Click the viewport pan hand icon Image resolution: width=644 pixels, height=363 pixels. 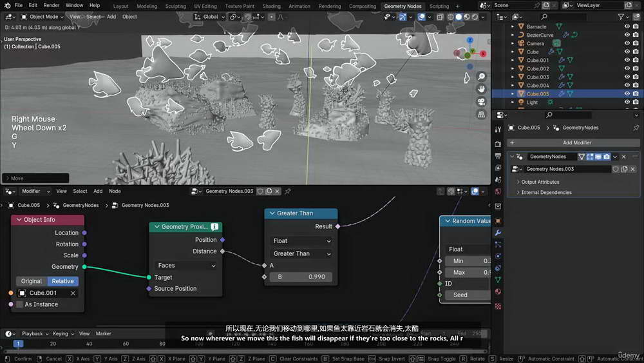pos(481,89)
